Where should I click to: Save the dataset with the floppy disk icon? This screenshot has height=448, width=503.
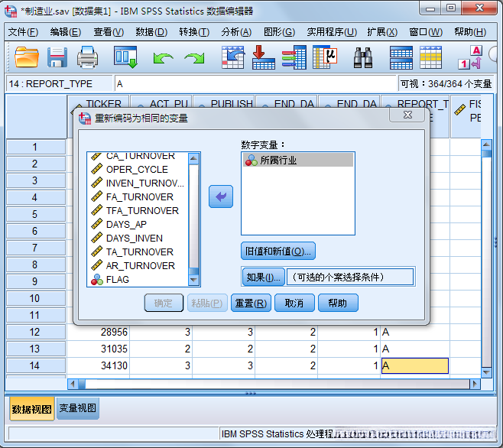(57, 57)
